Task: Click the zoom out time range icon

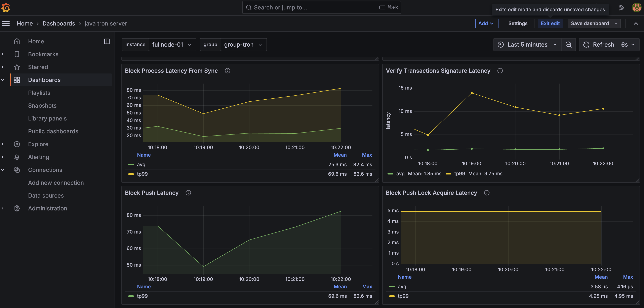Action: [568, 44]
